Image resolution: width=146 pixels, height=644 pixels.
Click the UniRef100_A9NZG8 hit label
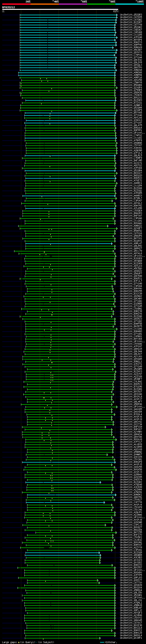(131, 70)
